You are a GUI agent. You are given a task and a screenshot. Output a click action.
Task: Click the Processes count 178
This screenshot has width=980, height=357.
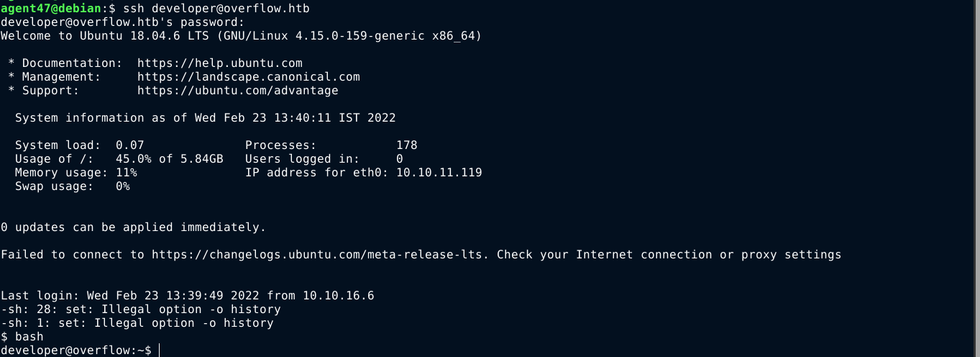(x=406, y=145)
